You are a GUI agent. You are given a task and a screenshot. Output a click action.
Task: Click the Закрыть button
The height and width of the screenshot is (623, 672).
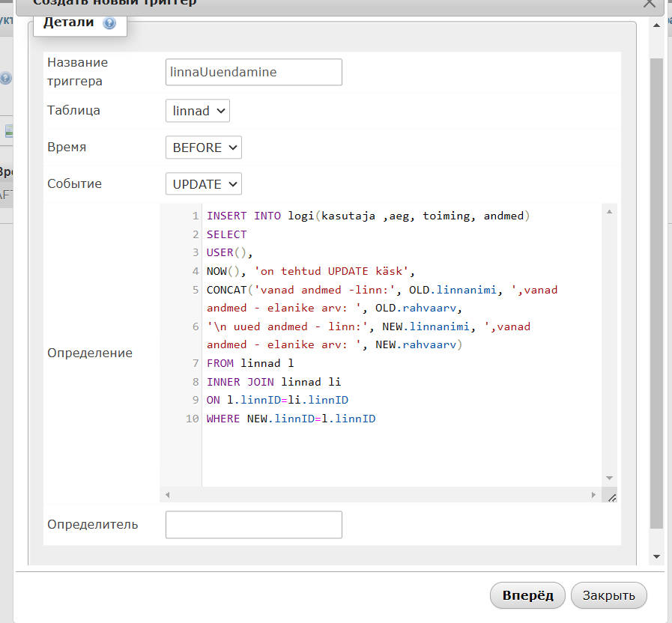608,595
